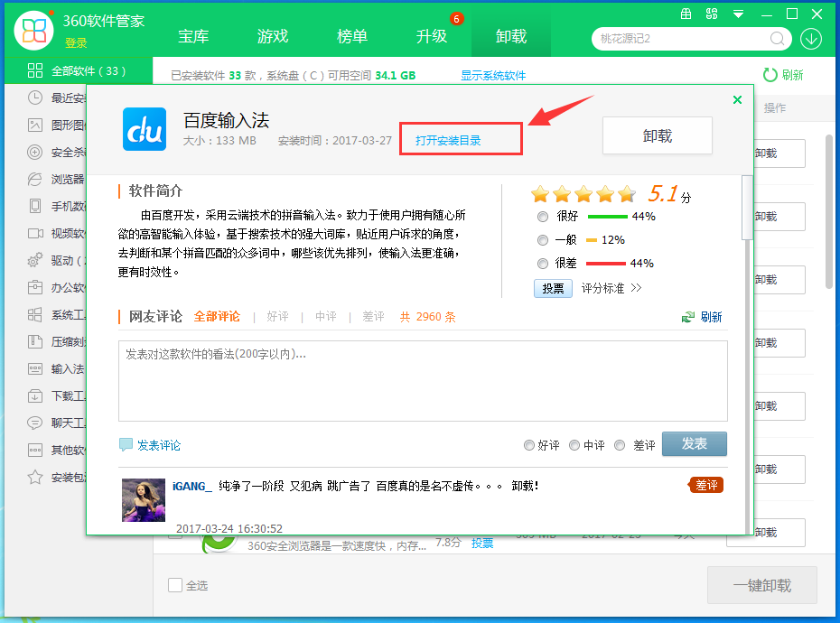Screen dimensions: 840x623
Task: Click the fifth rating star
Action: click(x=627, y=192)
